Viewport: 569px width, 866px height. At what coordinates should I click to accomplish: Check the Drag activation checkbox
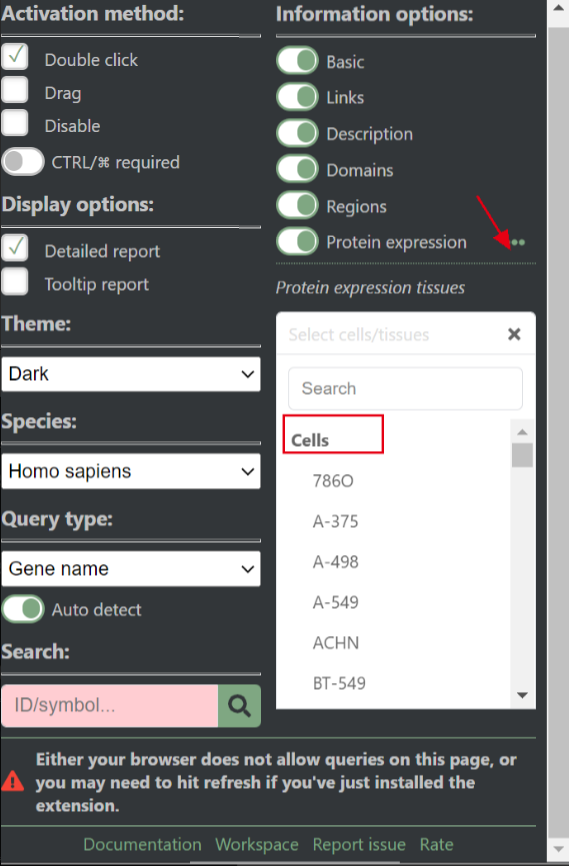point(15,89)
